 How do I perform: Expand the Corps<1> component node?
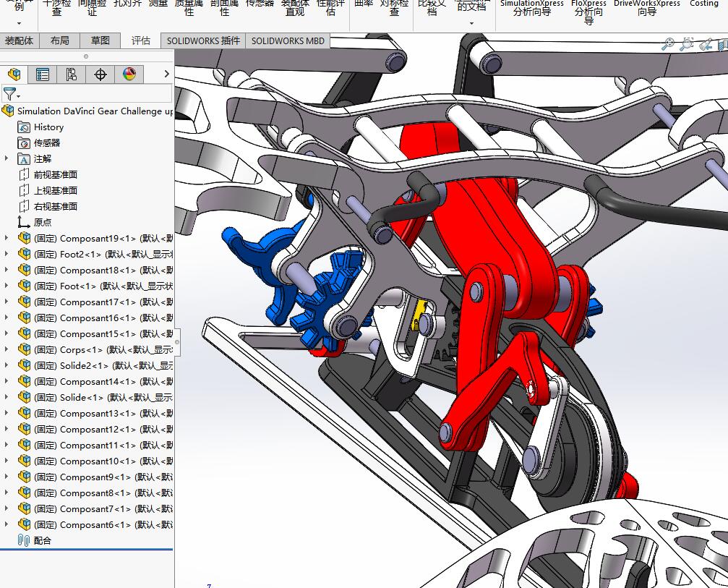coord(7,349)
